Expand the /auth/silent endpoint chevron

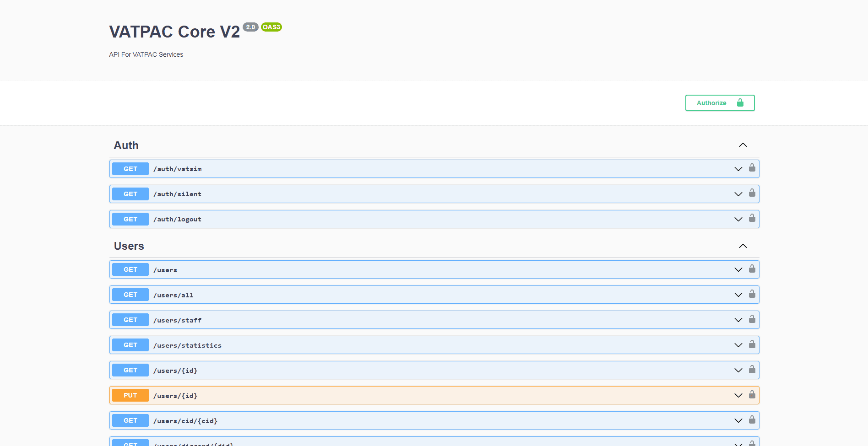click(x=738, y=194)
